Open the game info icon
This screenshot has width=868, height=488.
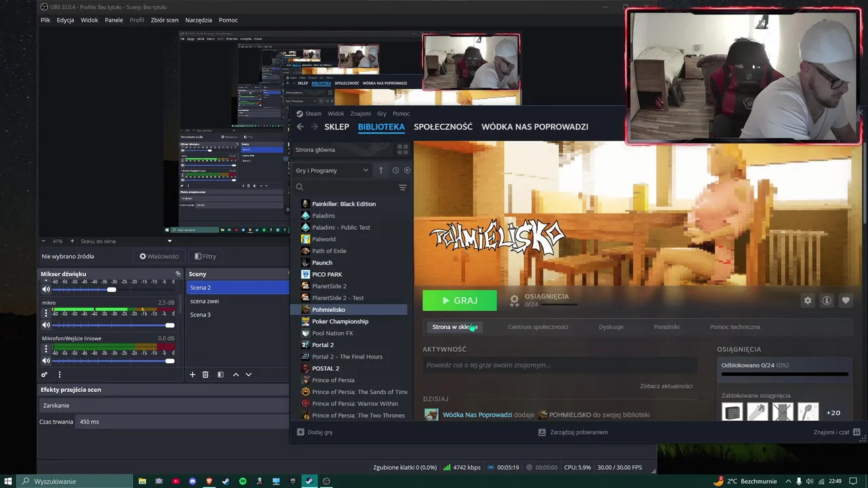pyautogui.click(x=827, y=300)
